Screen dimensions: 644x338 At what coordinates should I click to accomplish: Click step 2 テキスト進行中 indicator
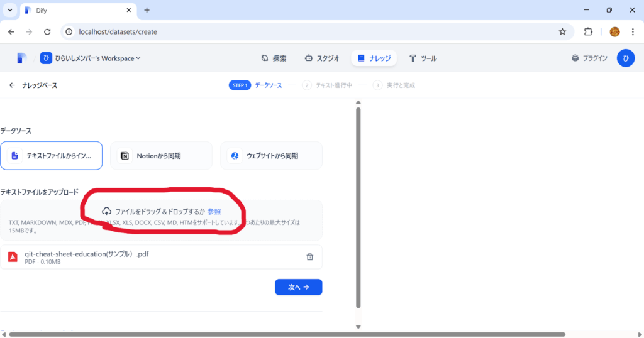coord(327,85)
